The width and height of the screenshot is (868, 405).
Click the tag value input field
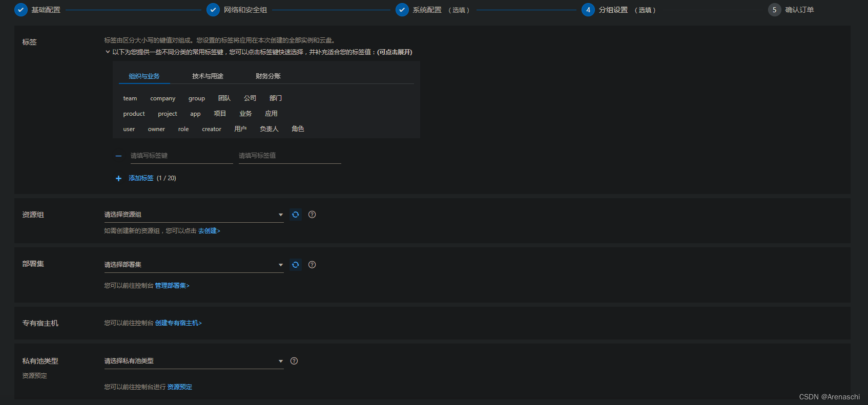click(x=290, y=156)
